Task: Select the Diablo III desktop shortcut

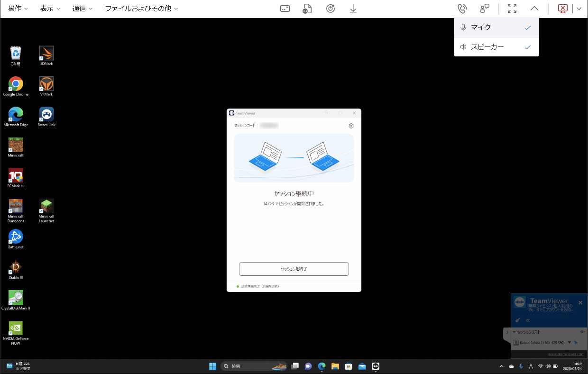Action: (16, 270)
